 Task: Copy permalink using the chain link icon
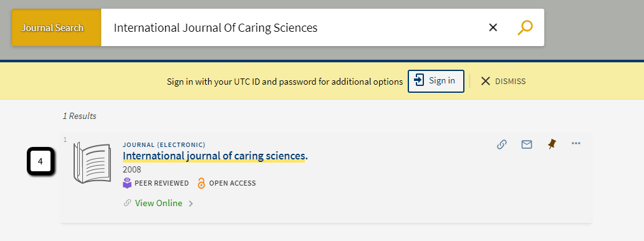pos(501,144)
